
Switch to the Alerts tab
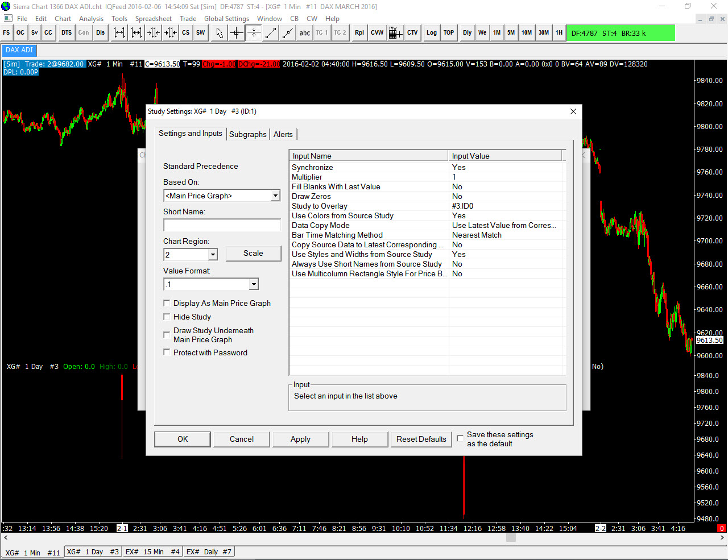283,134
